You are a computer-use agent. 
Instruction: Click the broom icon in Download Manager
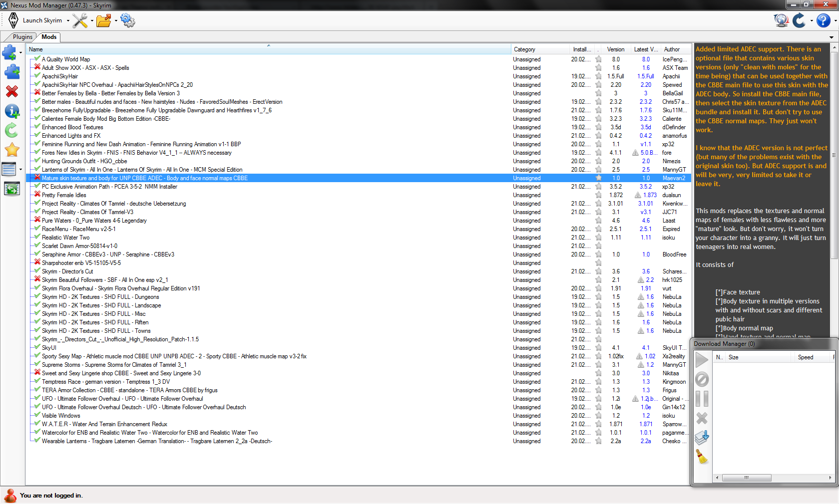click(702, 457)
